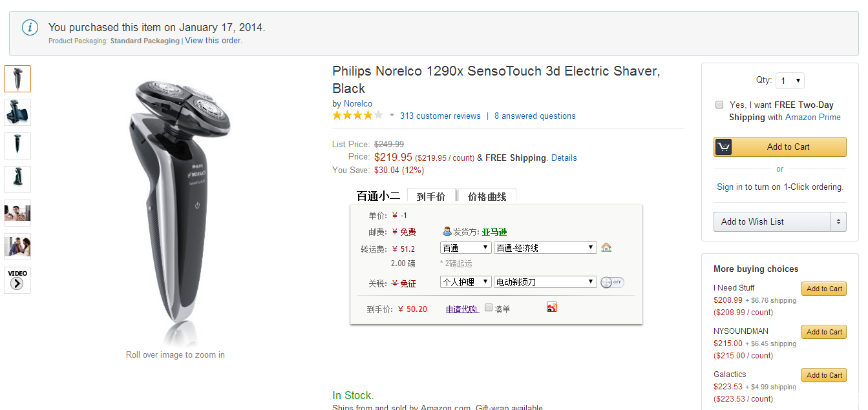
Task: Click the $219.95 price text
Action: (x=393, y=157)
